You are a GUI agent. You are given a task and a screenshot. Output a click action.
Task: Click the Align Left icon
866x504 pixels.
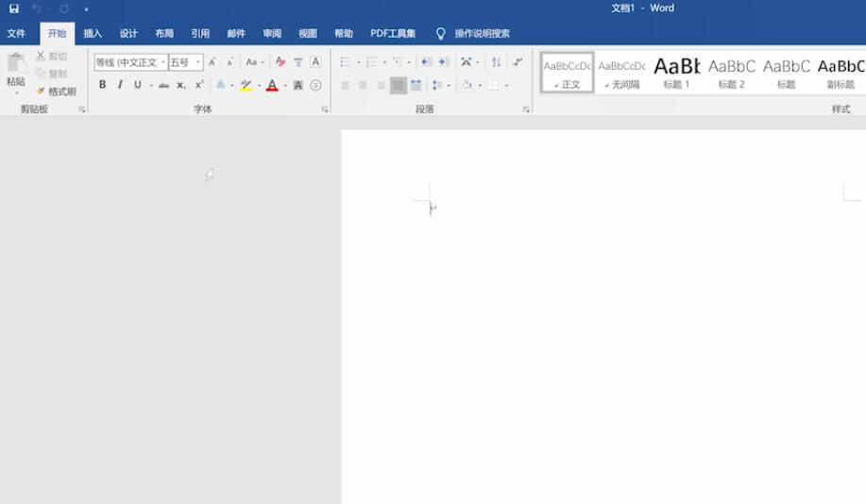346,85
